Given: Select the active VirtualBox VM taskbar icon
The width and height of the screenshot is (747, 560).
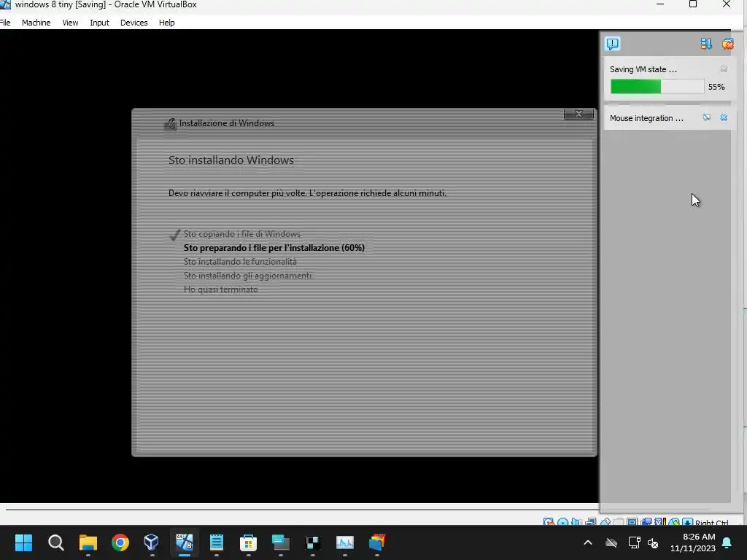Looking at the screenshot, I should (x=185, y=542).
